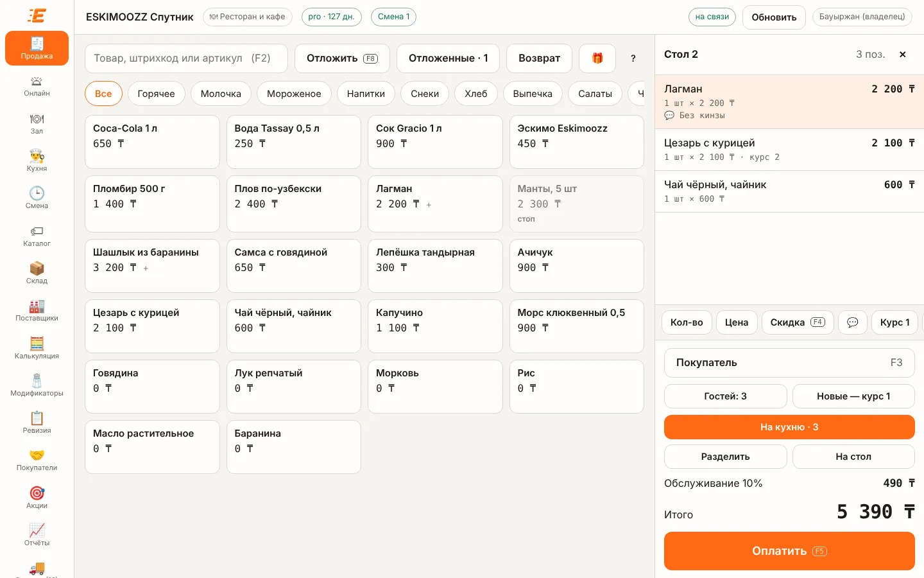Open the Склад warehouse box icon
The width and height of the screenshot is (924, 578).
(37, 268)
